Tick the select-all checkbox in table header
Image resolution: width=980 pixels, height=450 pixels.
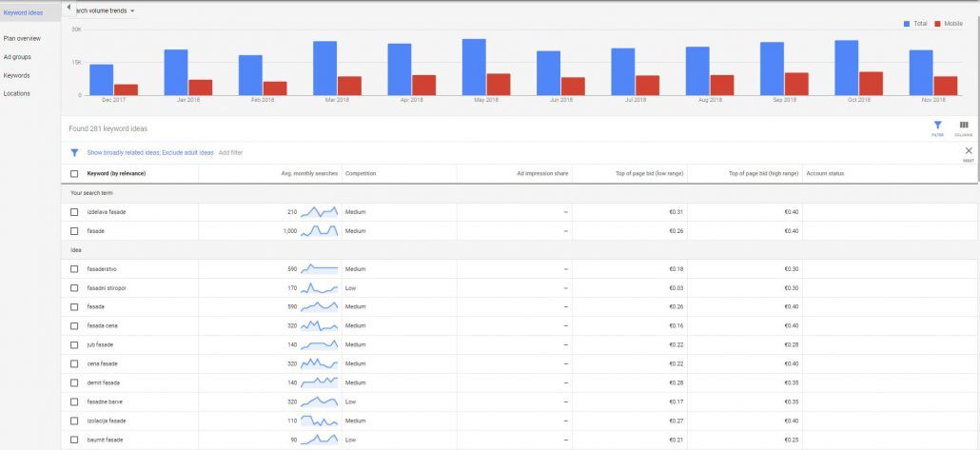[x=74, y=173]
